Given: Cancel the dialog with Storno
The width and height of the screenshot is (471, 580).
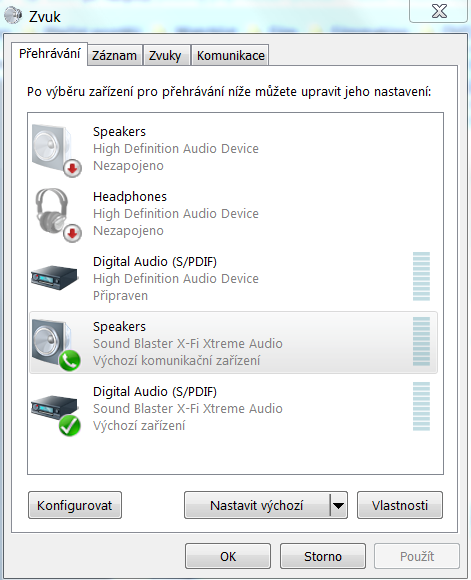Looking at the screenshot, I should 323,556.
